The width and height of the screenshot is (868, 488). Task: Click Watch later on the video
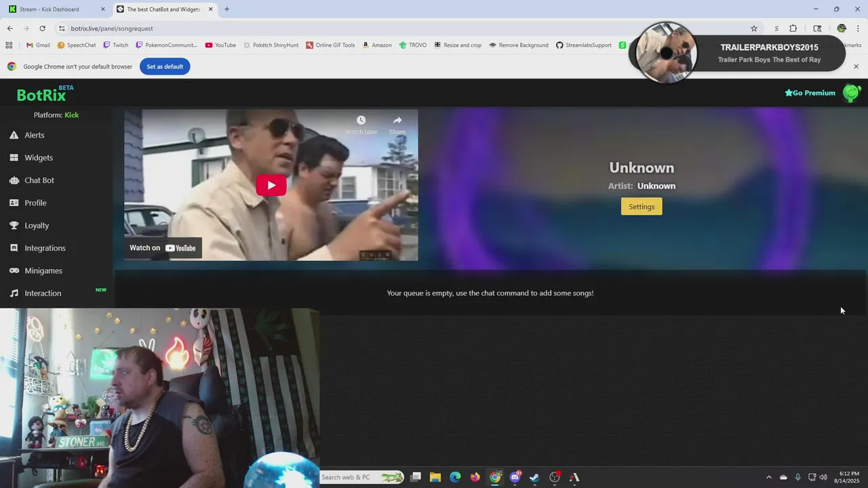361,125
